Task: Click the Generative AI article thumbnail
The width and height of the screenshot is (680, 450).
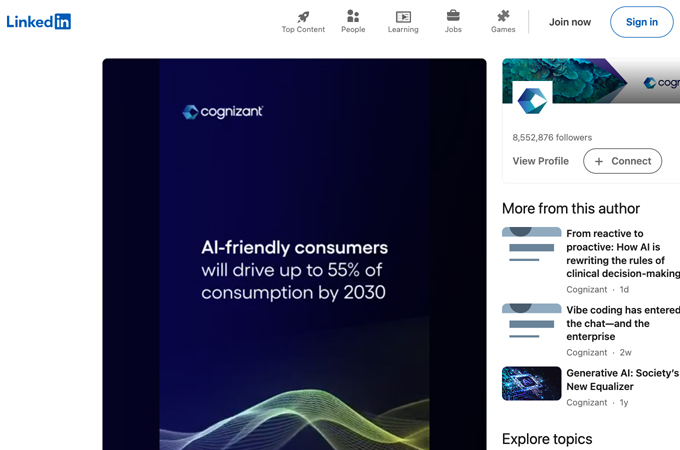Action: tap(532, 384)
